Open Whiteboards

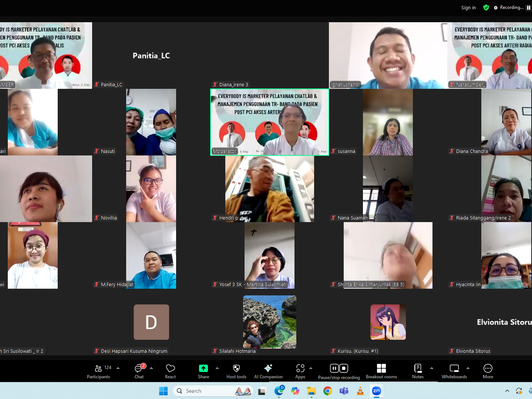click(454, 371)
